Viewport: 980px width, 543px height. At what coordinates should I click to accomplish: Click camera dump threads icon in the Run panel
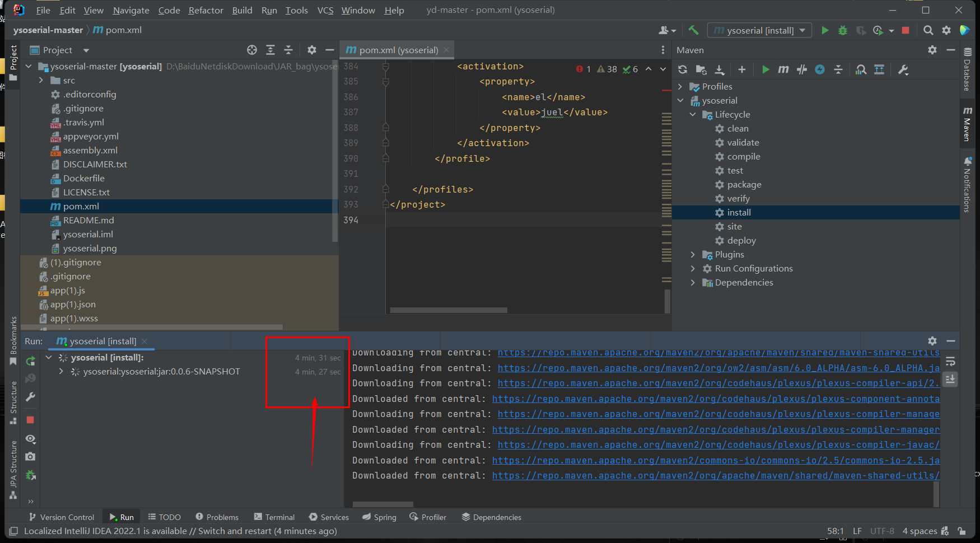click(31, 457)
